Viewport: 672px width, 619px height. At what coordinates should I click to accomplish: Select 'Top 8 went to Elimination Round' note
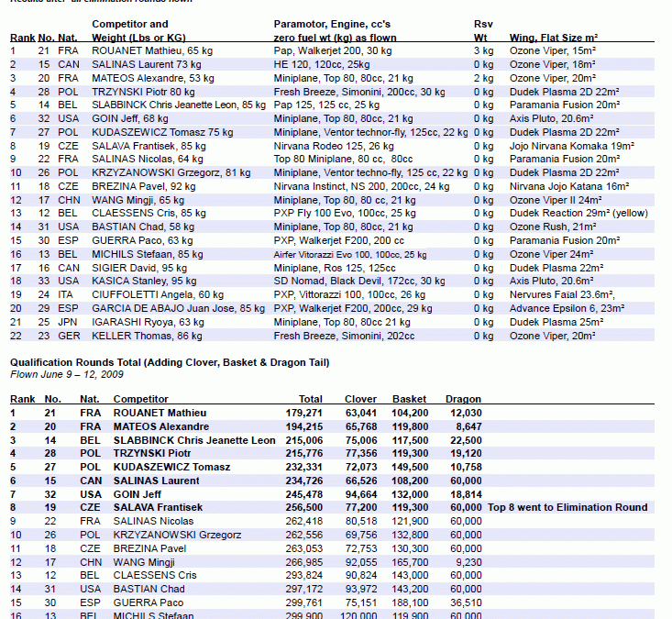click(x=567, y=507)
